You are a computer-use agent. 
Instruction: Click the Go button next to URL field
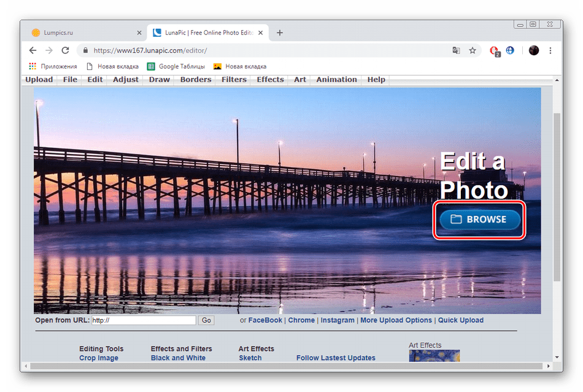206,320
